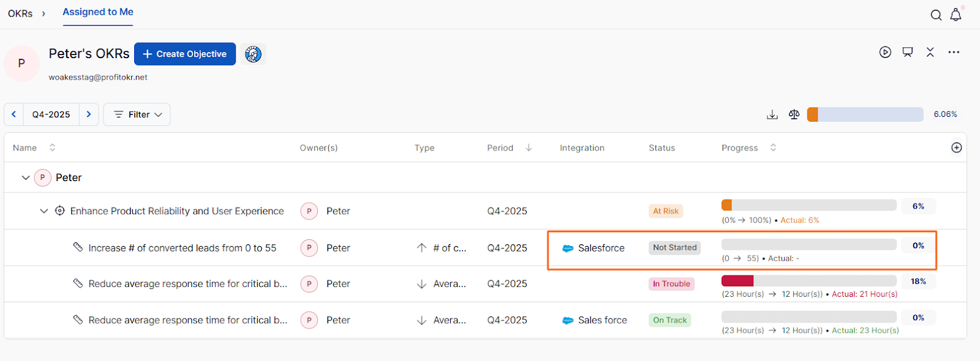Open Increase # of converted leads key result
Viewport: 980px width, 361px height.
183,248
